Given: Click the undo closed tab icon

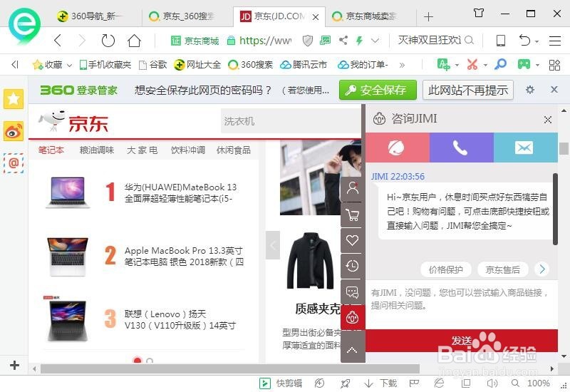Looking at the screenshot, I should (x=524, y=41).
